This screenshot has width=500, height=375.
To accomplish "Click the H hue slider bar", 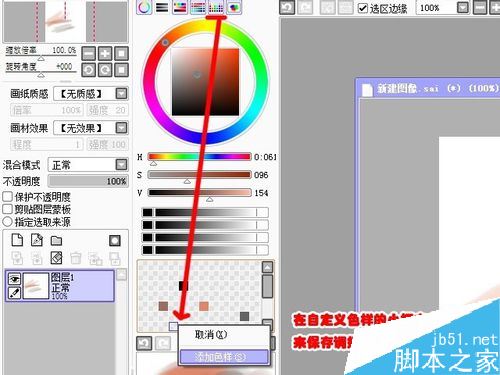I will click(x=199, y=157).
